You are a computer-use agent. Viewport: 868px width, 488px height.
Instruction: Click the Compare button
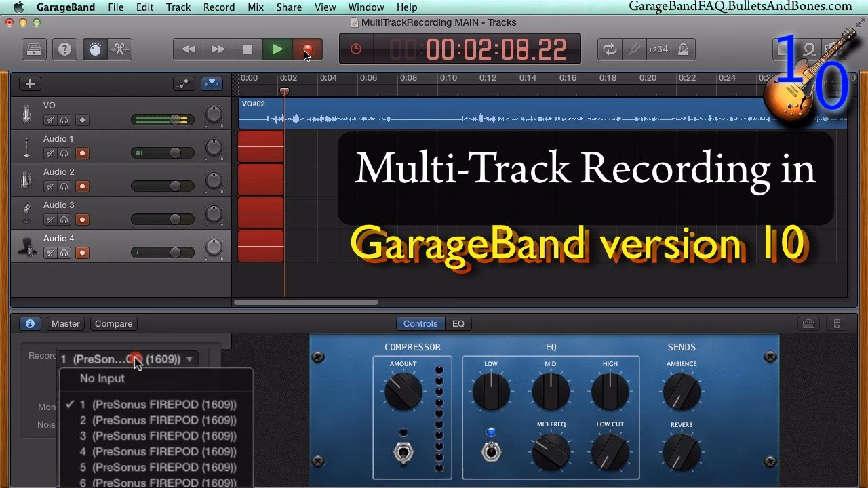[x=113, y=323]
